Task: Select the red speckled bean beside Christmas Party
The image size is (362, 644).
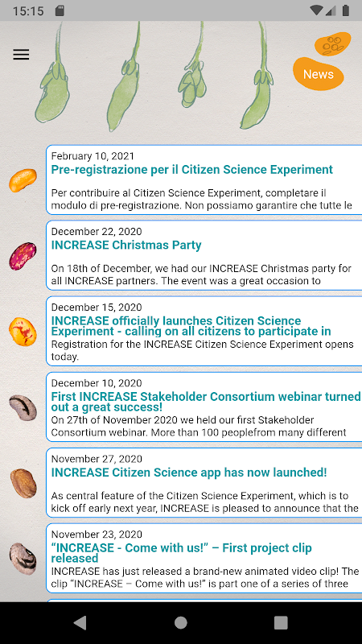Action: tap(23, 256)
